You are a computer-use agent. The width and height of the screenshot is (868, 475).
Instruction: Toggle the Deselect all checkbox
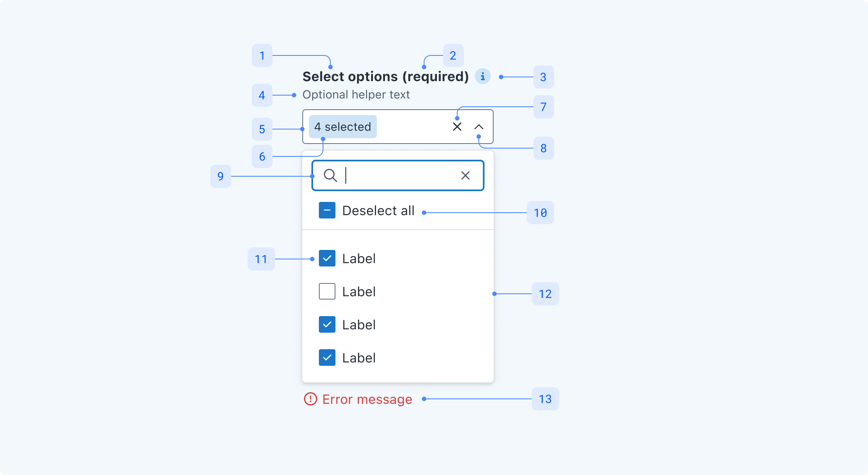327,210
